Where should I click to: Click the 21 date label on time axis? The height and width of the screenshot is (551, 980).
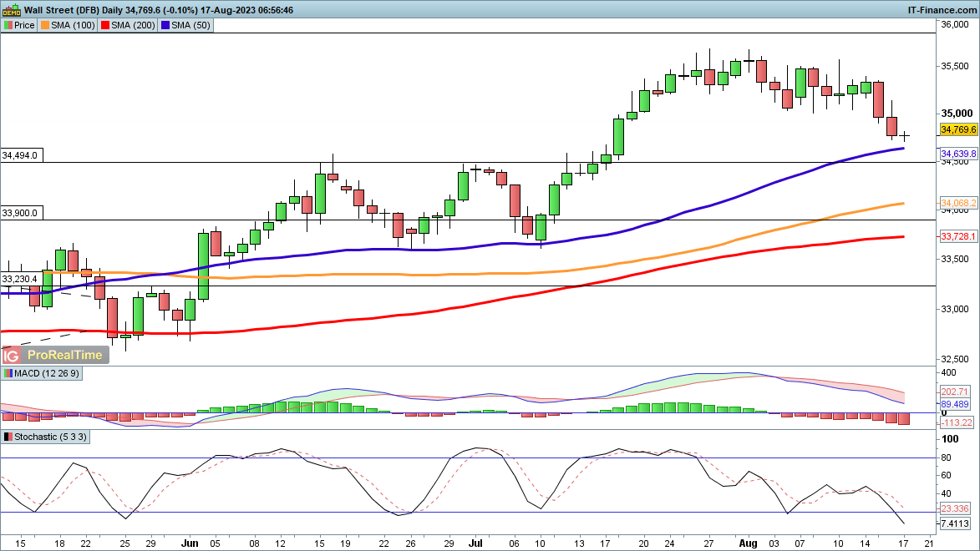[929, 543]
